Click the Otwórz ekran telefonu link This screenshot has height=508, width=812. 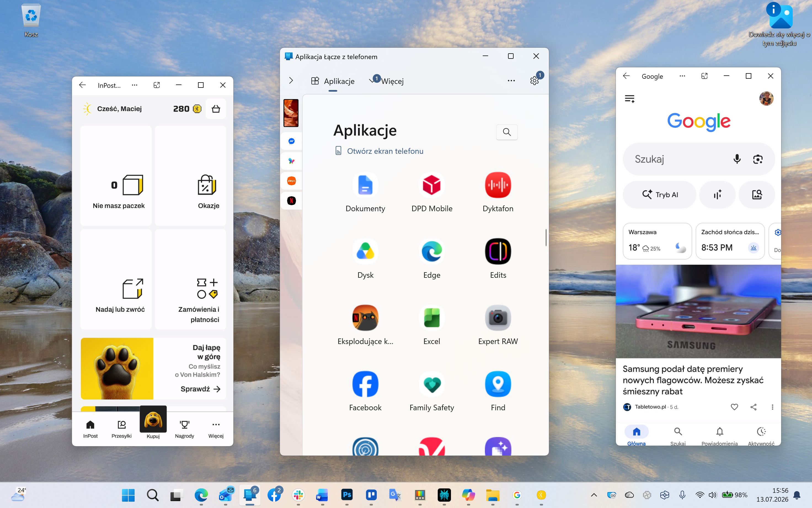(x=379, y=151)
